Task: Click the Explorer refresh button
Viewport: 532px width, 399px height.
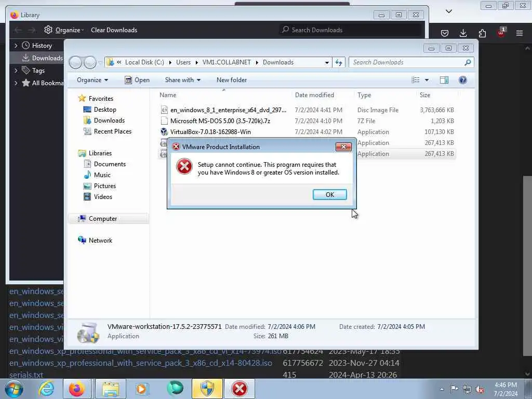Action: pyautogui.click(x=339, y=62)
